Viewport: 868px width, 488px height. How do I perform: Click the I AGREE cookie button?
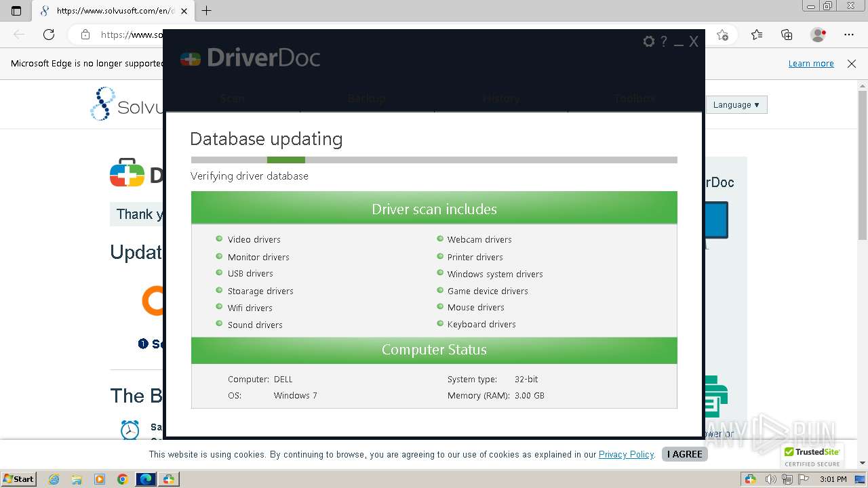click(685, 454)
